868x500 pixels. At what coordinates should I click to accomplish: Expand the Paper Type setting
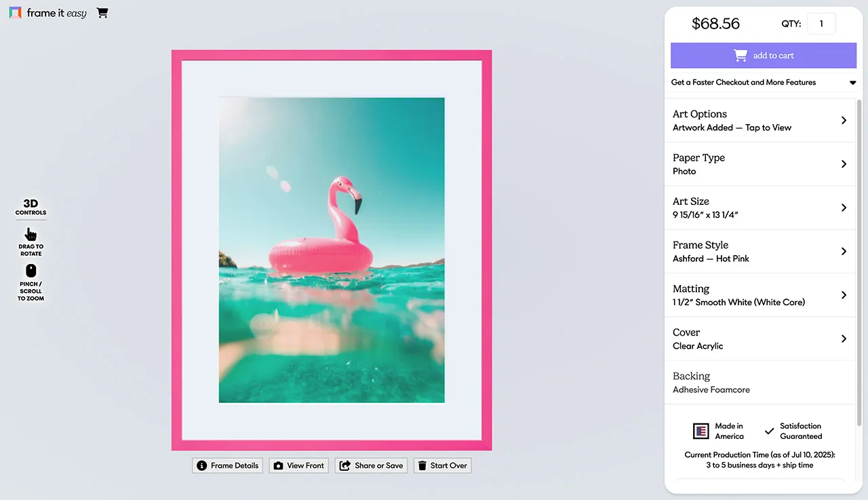(x=759, y=164)
